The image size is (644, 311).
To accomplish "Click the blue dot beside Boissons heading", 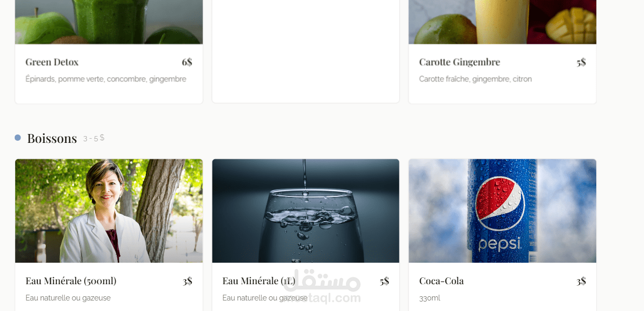I will (x=18, y=138).
